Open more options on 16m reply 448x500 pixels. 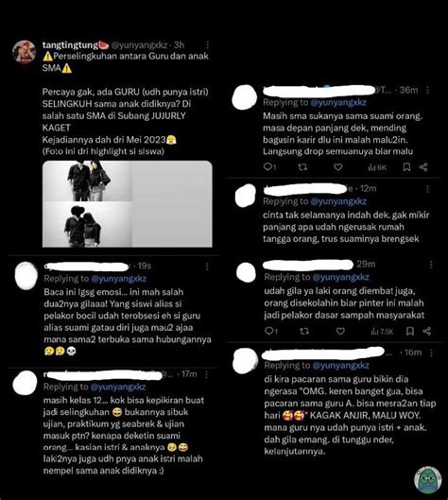[431, 353]
